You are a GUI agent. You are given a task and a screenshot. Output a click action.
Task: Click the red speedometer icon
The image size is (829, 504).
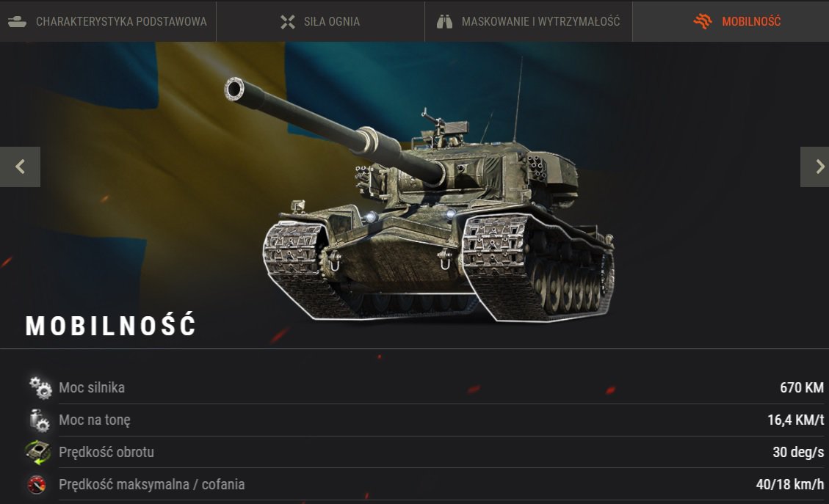(37, 484)
